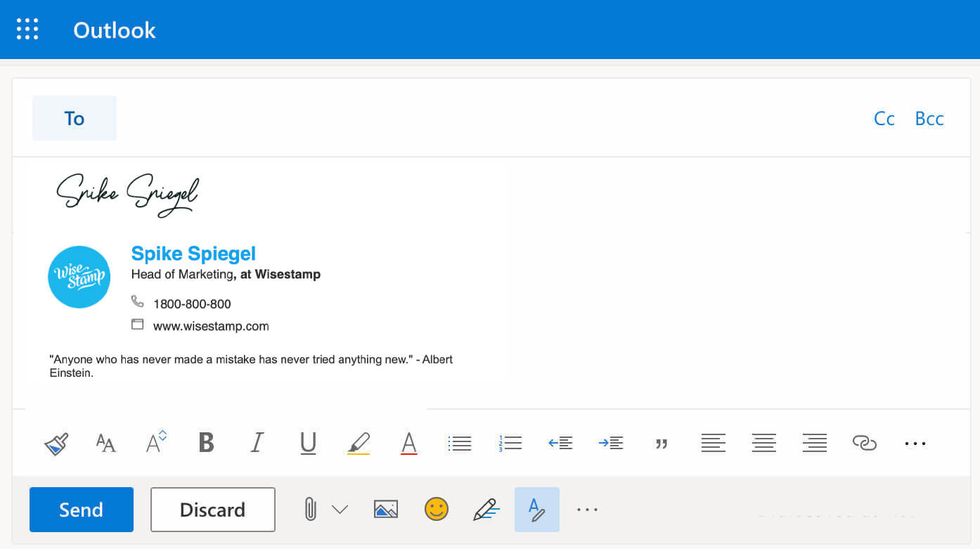Image resolution: width=980 pixels, height=549 pixels.
Task: Open the app launcher grid
Action: [27, 29]
